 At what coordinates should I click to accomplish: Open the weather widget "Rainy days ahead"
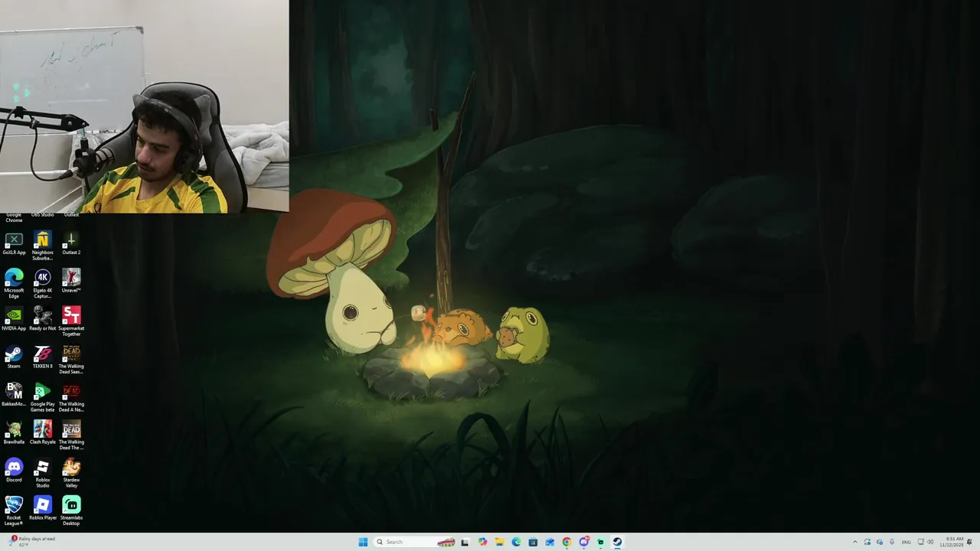point(32,541)
